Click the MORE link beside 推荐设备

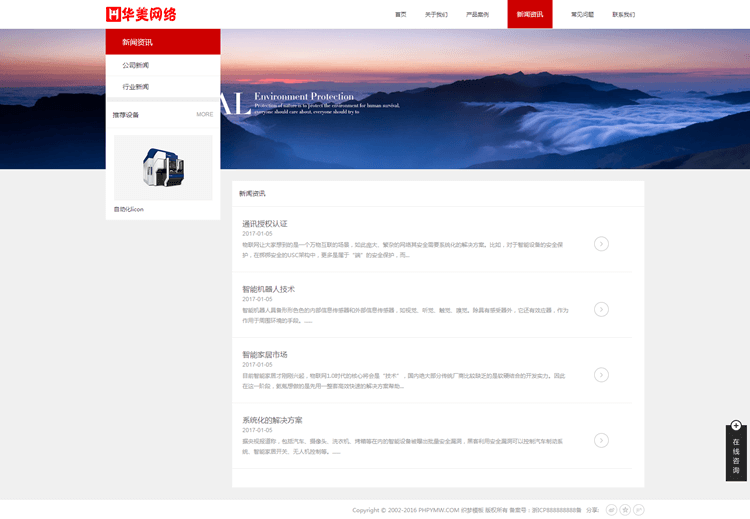pos(205,114)
